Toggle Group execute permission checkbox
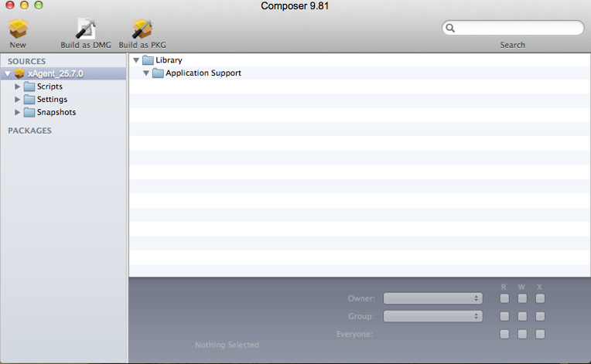Viewport: 591px width, 364px height. tap(540, 316)
